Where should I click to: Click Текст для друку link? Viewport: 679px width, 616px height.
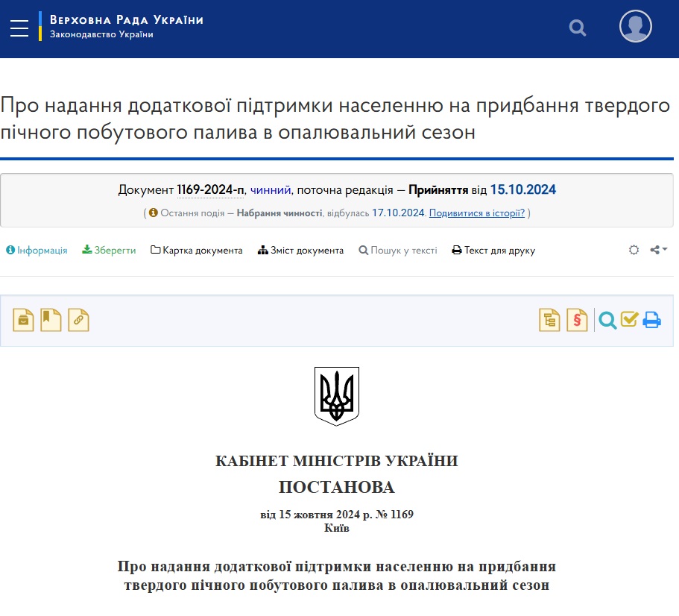pos(493,251)
